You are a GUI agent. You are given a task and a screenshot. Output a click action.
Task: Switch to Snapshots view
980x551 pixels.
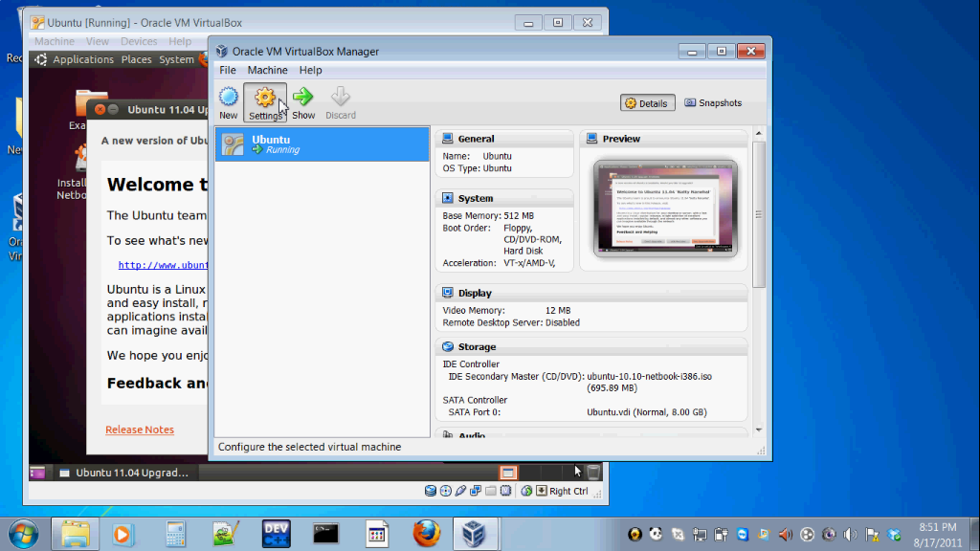tap(713, 103)
